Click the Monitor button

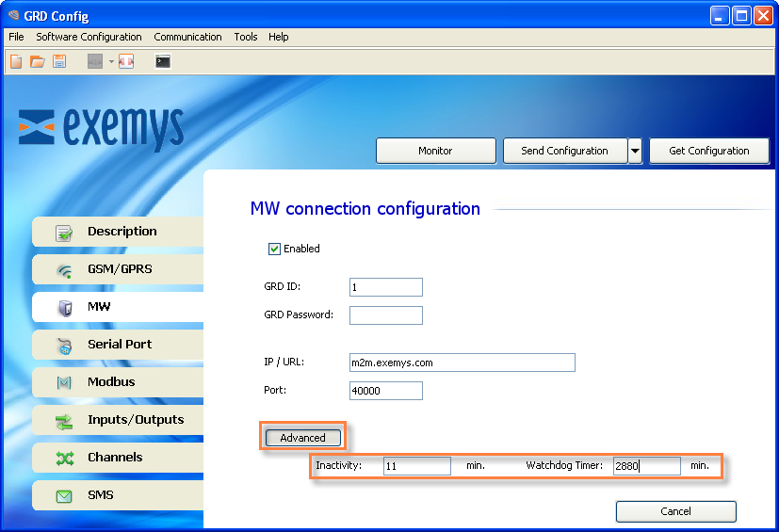436,151
